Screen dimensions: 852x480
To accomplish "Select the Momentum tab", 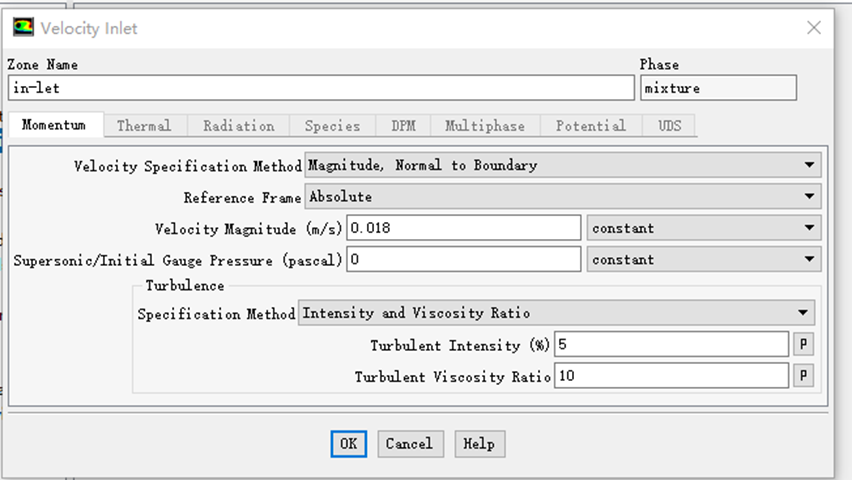I will click(54, 125).
